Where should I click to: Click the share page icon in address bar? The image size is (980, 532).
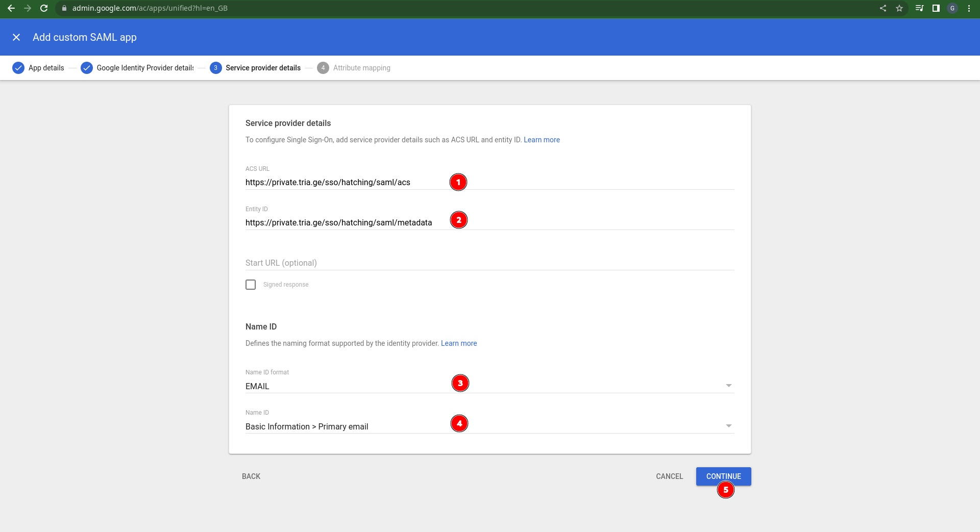point(883,8)
